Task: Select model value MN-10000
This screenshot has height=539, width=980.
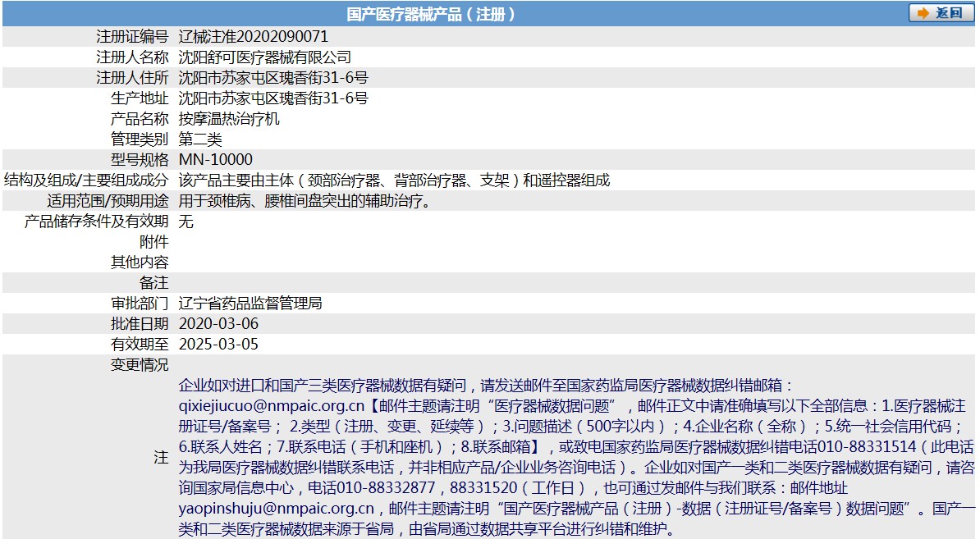Action: point(216,160)
